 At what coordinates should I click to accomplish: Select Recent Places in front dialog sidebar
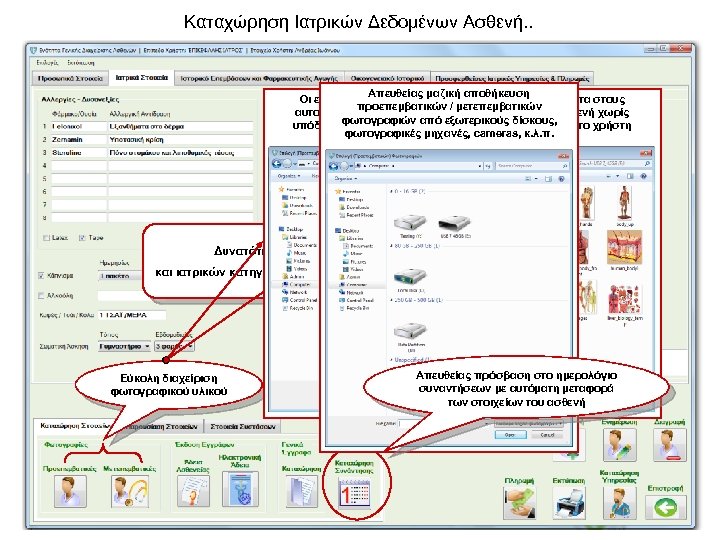tap(356, 215)
